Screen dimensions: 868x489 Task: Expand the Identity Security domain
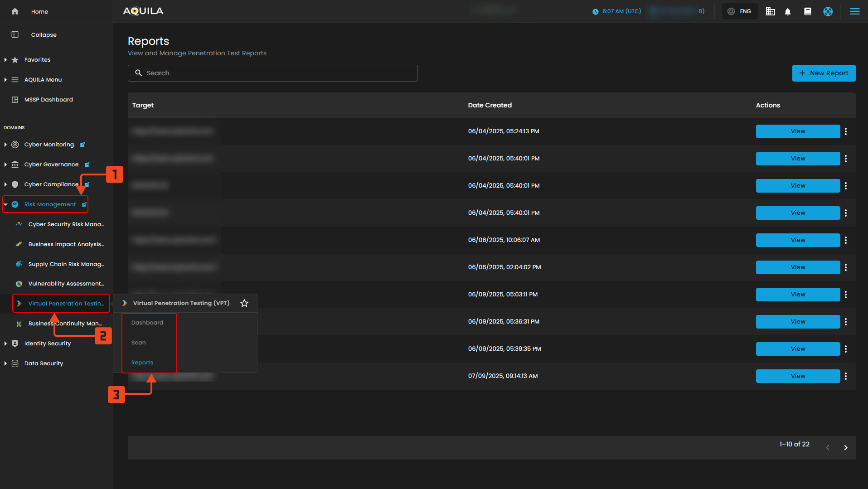(5, 344)
